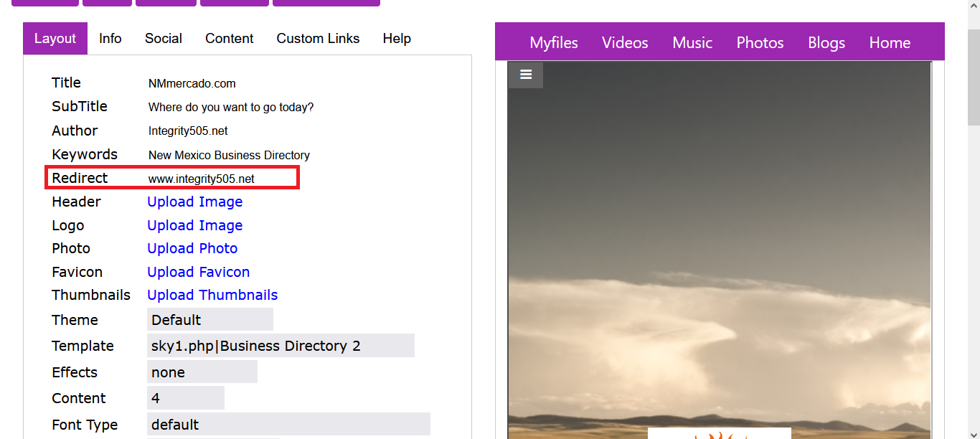The image size is (980, 439).
Task: Click Upload Image link for Header
Action: click(x=195, y=202)
